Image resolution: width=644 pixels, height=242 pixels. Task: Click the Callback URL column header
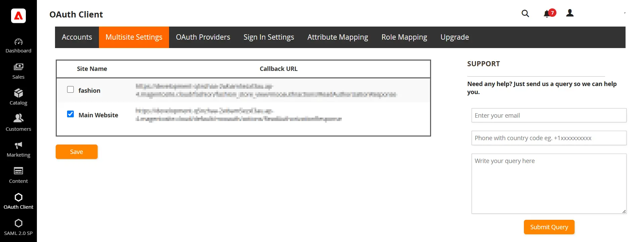coord(278,69)
